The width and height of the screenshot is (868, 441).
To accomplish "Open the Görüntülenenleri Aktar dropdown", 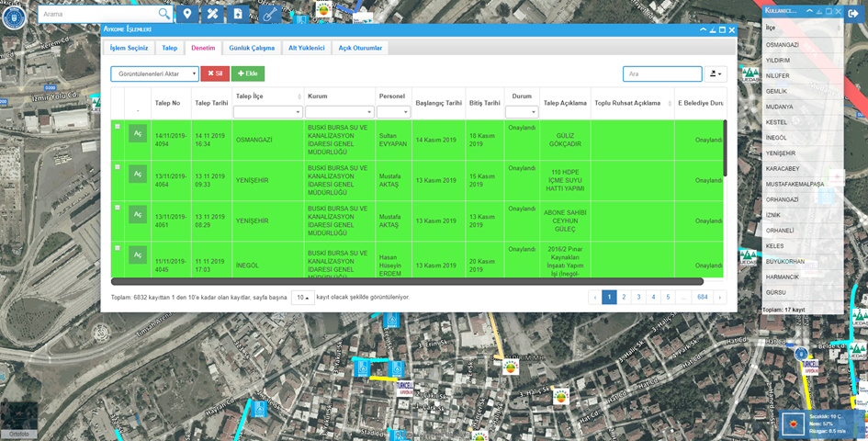I will pos(154,73).
